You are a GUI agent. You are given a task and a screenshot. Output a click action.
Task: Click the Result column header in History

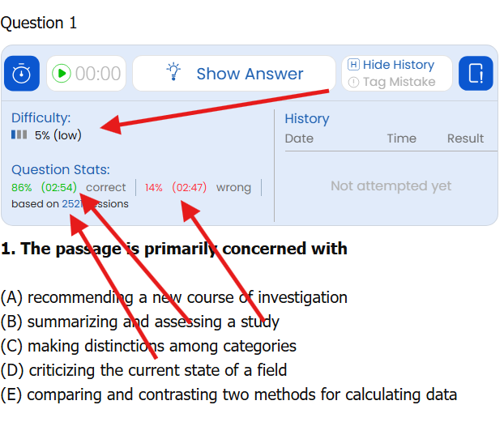click(465, 139)
